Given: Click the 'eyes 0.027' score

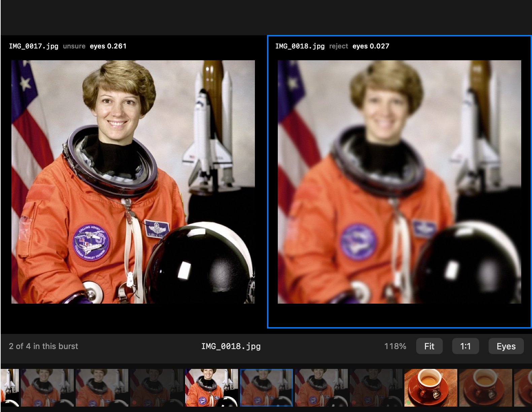Looking at the screenshot, I should point(371,46).
